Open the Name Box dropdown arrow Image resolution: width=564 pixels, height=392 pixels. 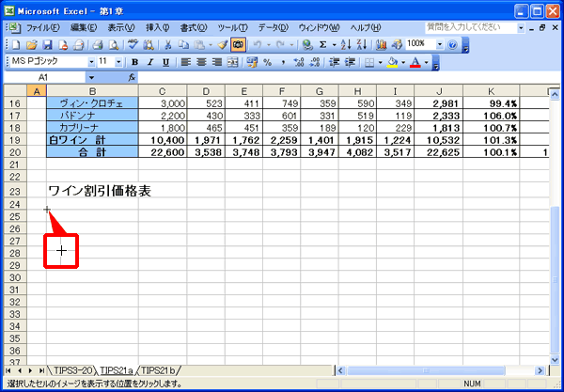91,77
